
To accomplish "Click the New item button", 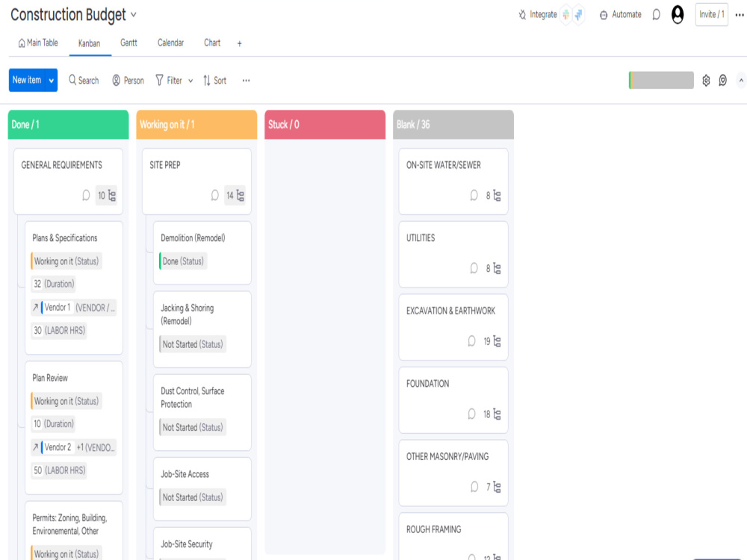I will pyautogui.click(x=27, y=80).
